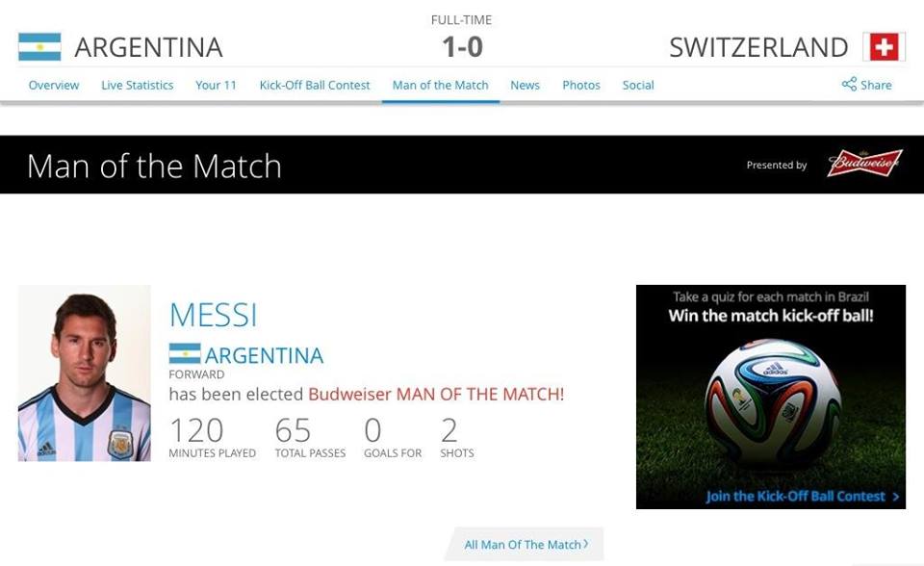
Task: Click Messi's player photo thumbnail
Action: coord(85,373)
